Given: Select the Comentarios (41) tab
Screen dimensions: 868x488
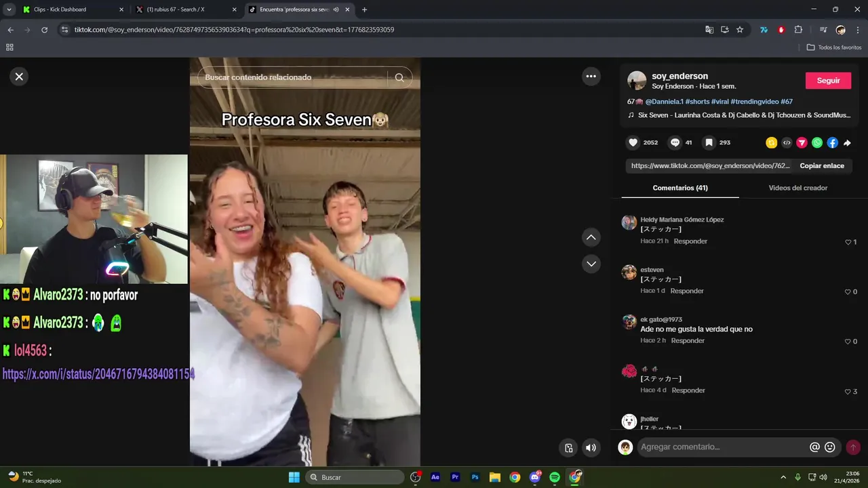Looking at the screenshot, I should pos(680,188).
